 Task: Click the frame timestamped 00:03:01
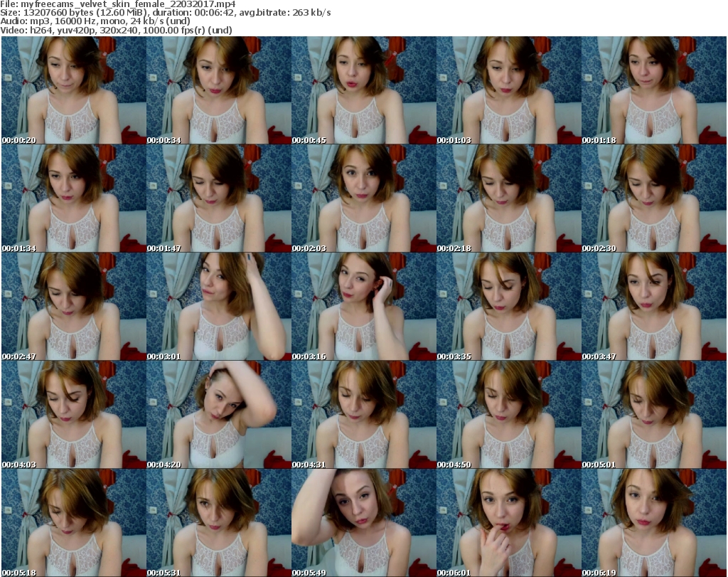219,307
